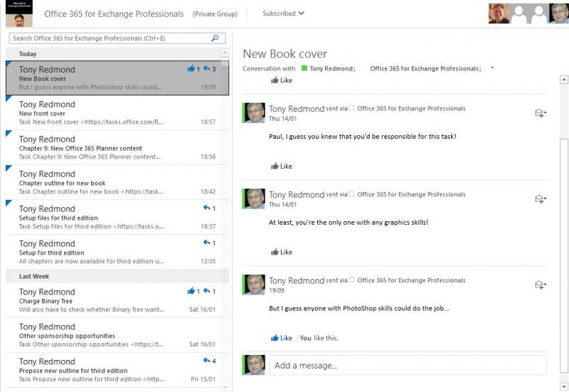Viewport: 569px width, 392px height.
Task: Open Propose new outline for third edition conversation
Action: 117,370
